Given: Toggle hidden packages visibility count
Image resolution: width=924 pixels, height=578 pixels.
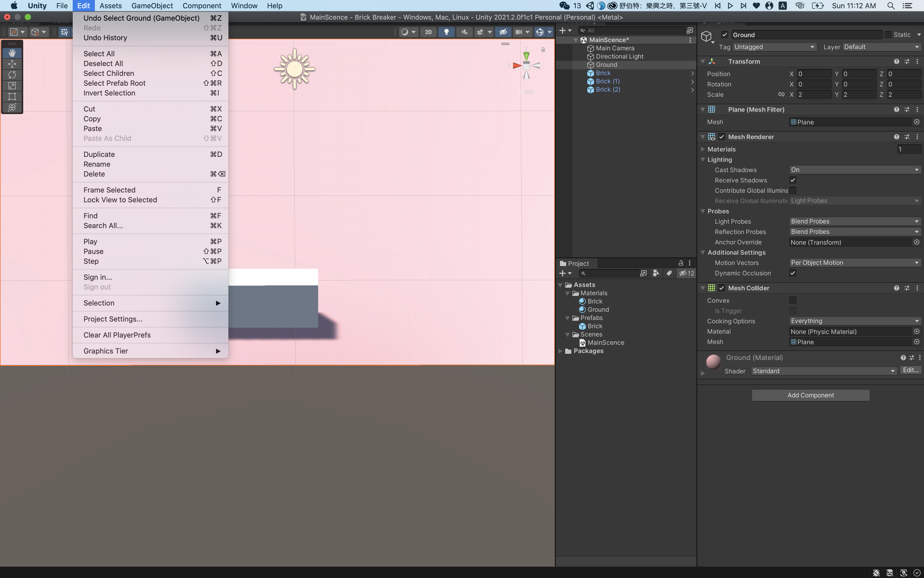Looking at the screenshot, I should (687, 273).
